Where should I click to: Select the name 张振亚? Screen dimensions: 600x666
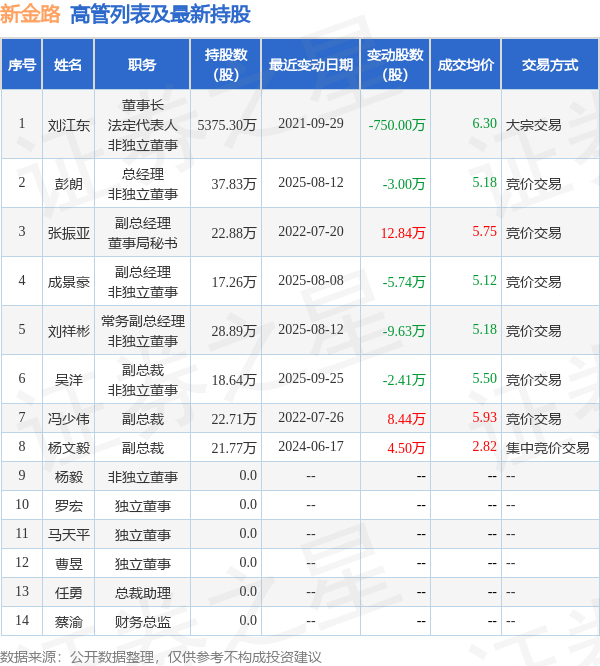click(68, 233)
